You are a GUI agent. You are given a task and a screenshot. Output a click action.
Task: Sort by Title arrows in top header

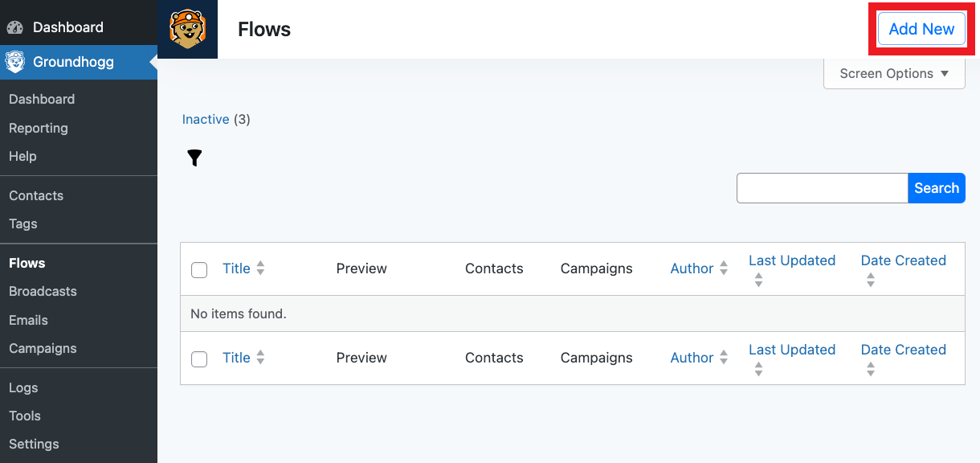pos(260,268)
